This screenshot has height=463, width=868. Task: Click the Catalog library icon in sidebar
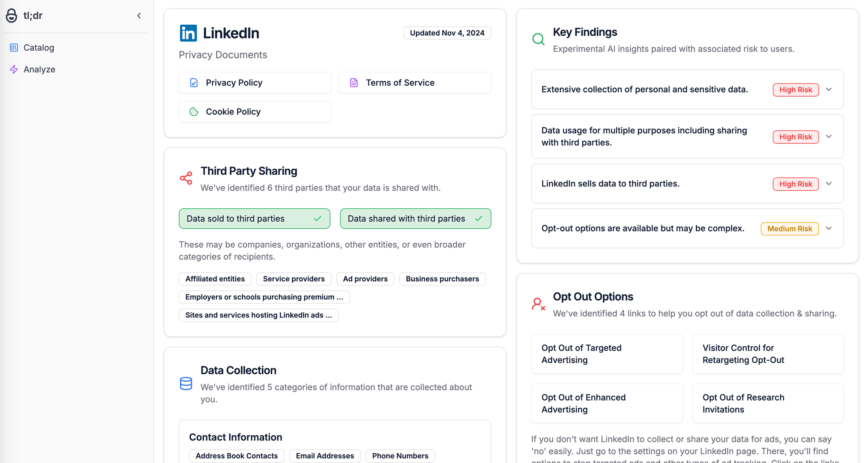pos(14,48)
